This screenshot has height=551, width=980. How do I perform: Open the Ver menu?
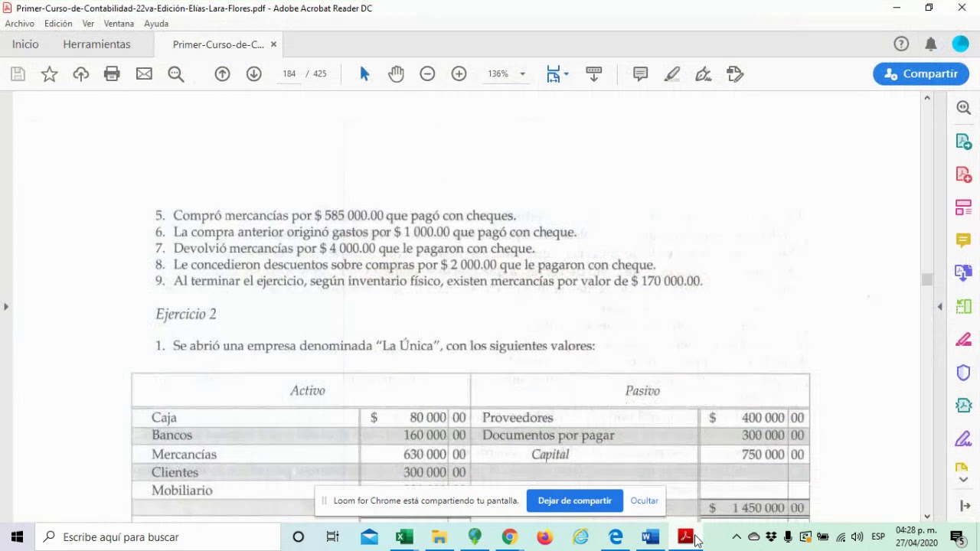tap(88, 24)
